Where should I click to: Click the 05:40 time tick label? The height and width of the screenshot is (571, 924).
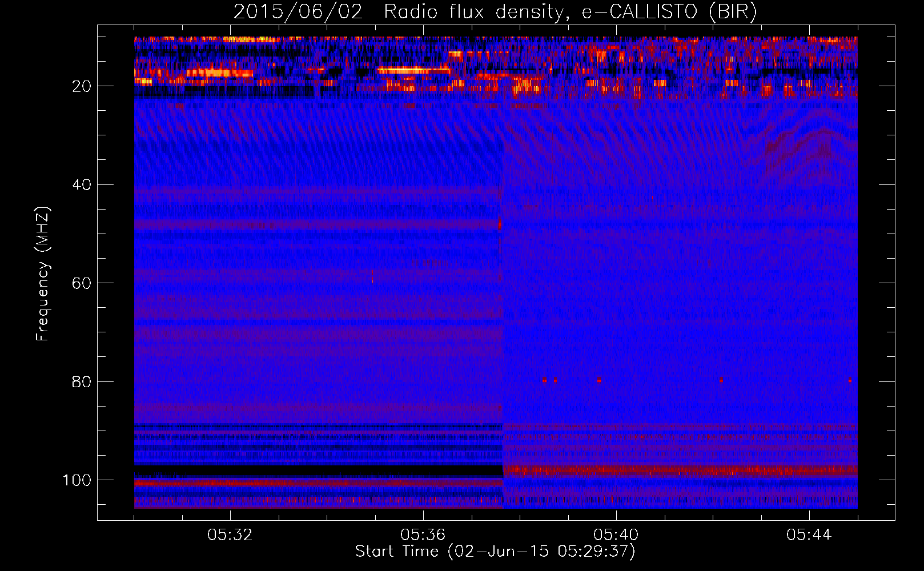click(x=616, y=535)
